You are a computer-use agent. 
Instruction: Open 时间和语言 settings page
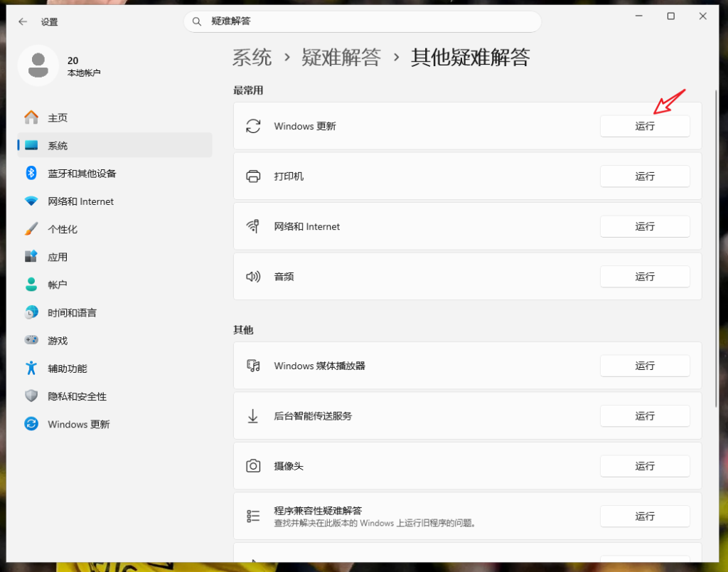click(x=114, y=312)
